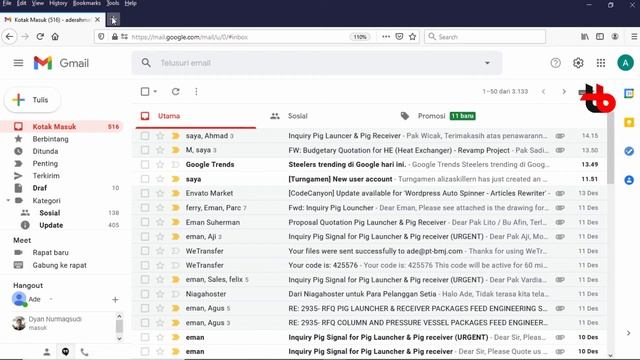The image size is (640, 360).
Task: Open more options three-dot menu above inbox
Action: 196,91
